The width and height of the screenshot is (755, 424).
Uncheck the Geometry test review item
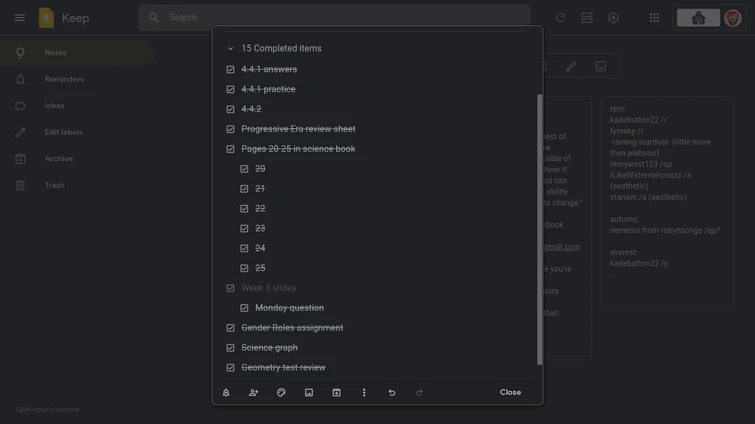pos(231,368)
